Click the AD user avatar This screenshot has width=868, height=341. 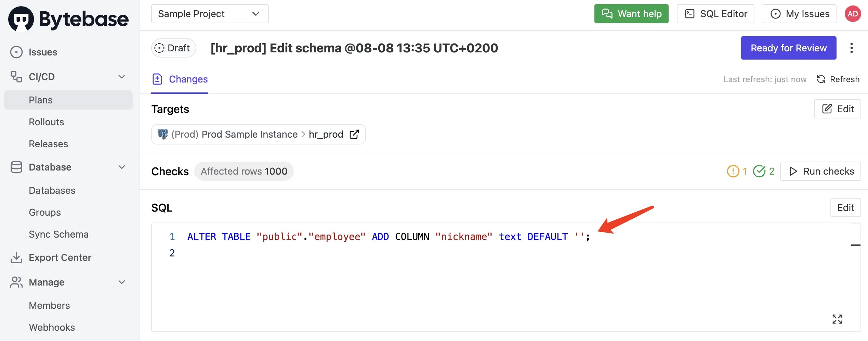coord(853,14)
